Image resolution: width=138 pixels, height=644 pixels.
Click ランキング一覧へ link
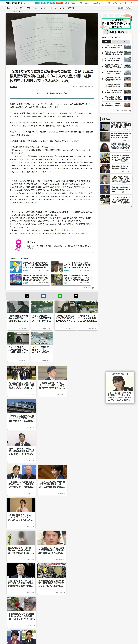(123, 111)
